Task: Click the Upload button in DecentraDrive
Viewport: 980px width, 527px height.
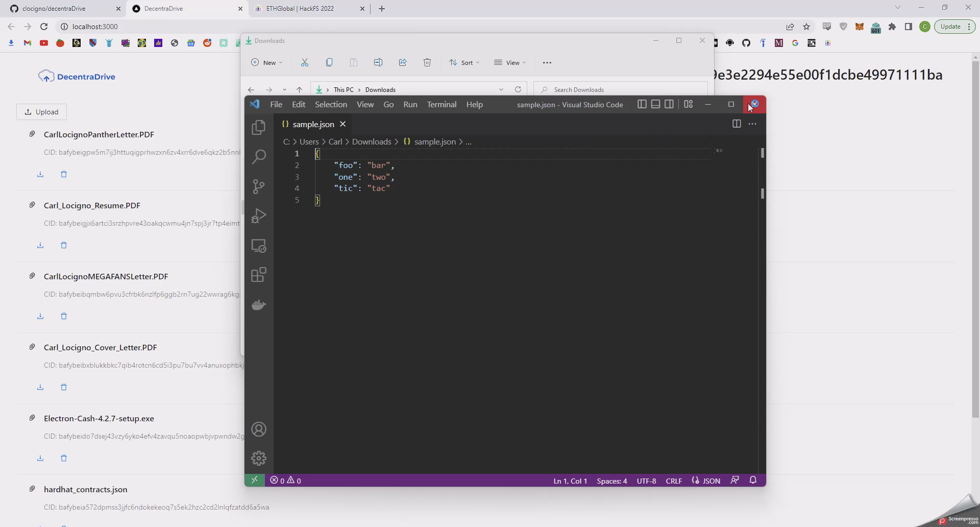Action: [x=42, y=112]
